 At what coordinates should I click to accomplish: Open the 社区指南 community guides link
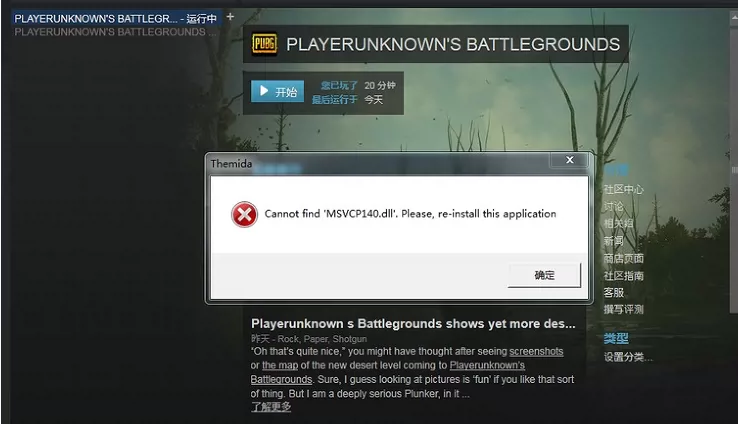point(623,276)
